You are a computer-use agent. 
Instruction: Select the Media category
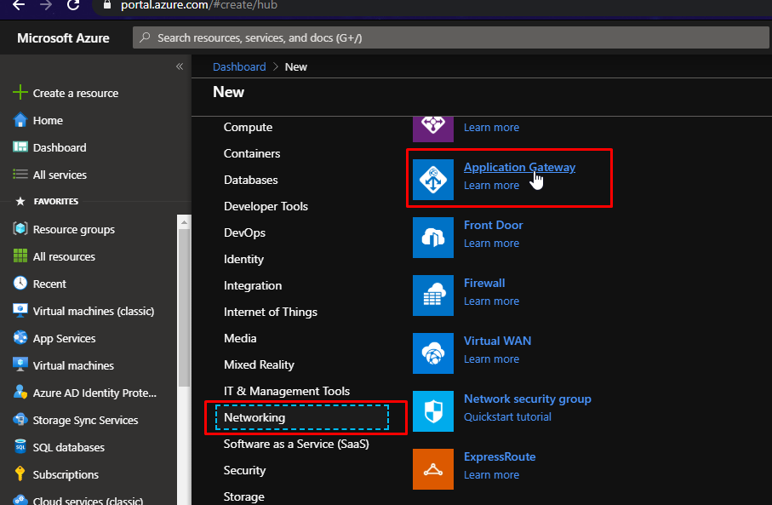coord(240,338)
